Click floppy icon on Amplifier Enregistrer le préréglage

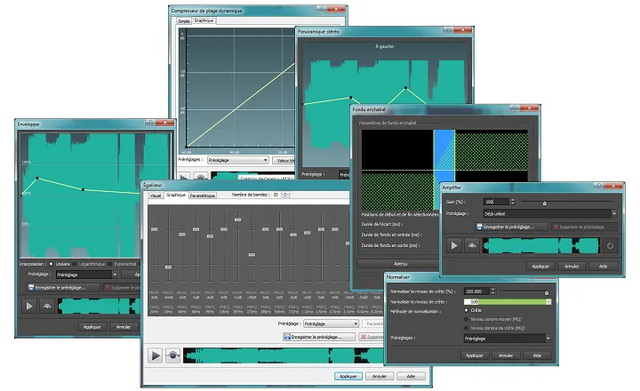(480, 227)
